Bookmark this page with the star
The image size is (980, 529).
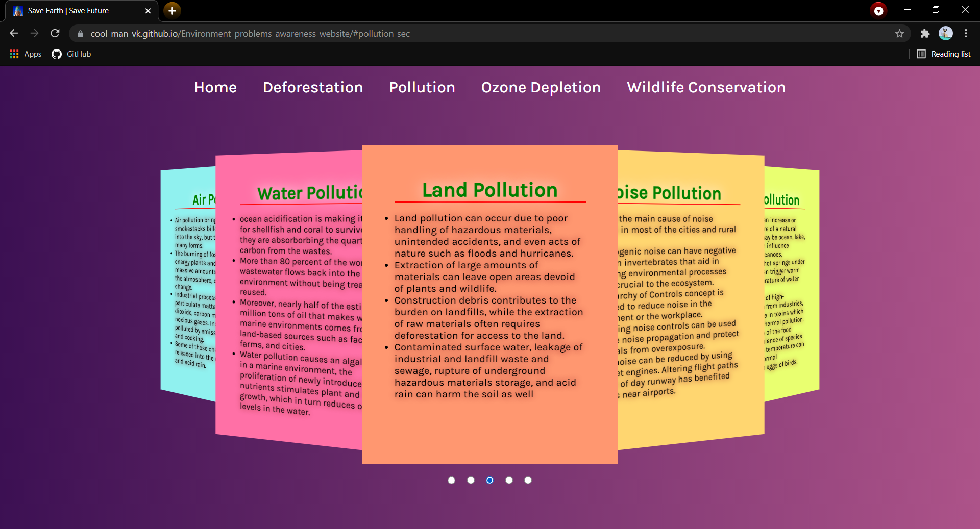coord(899,34)
